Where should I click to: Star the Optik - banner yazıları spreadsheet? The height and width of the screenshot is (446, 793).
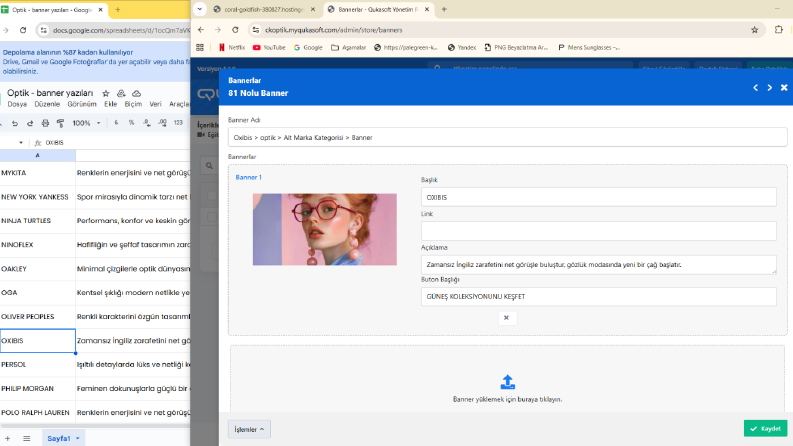106,94
